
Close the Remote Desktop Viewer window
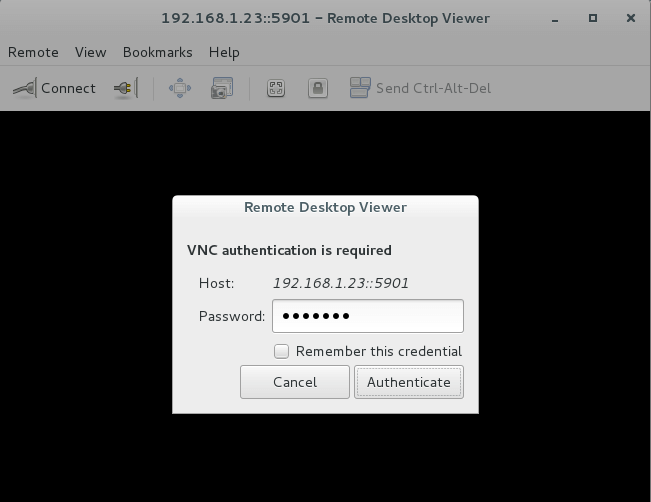(x=631, y=18)
